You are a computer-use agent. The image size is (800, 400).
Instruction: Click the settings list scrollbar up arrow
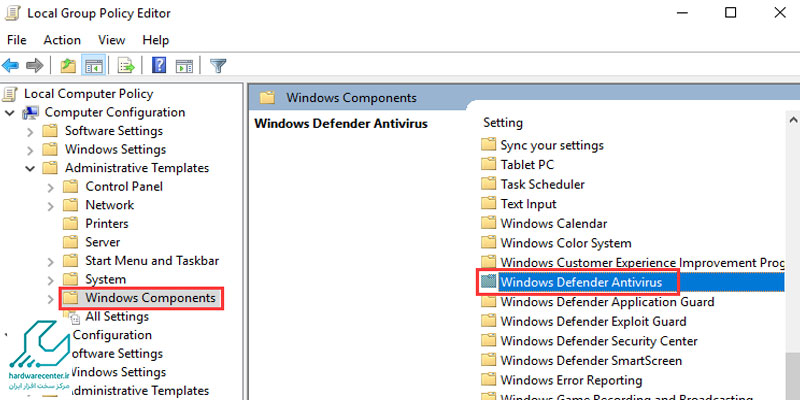[793, 121]
